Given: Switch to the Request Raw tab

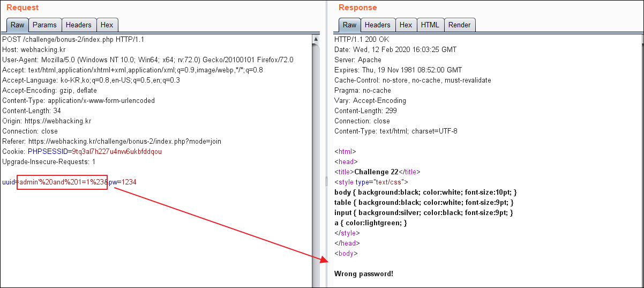Looking at the screenshot, I should point(18,25).
